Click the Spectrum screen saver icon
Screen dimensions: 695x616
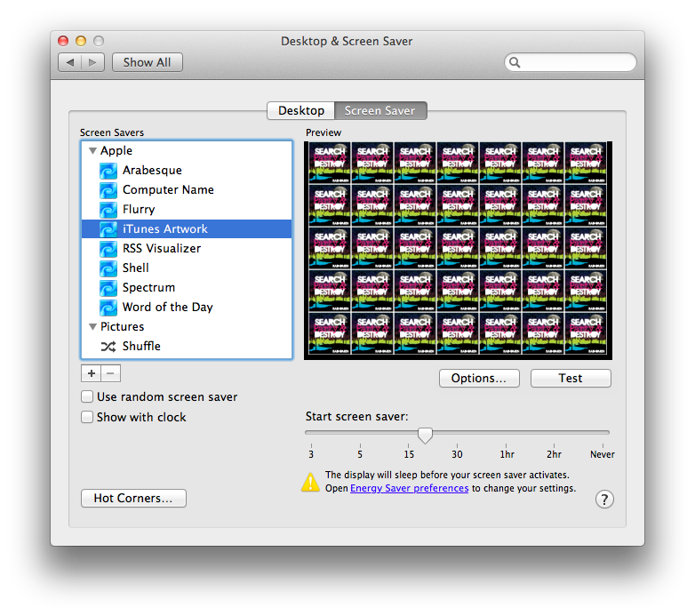[x=108, y=288]
